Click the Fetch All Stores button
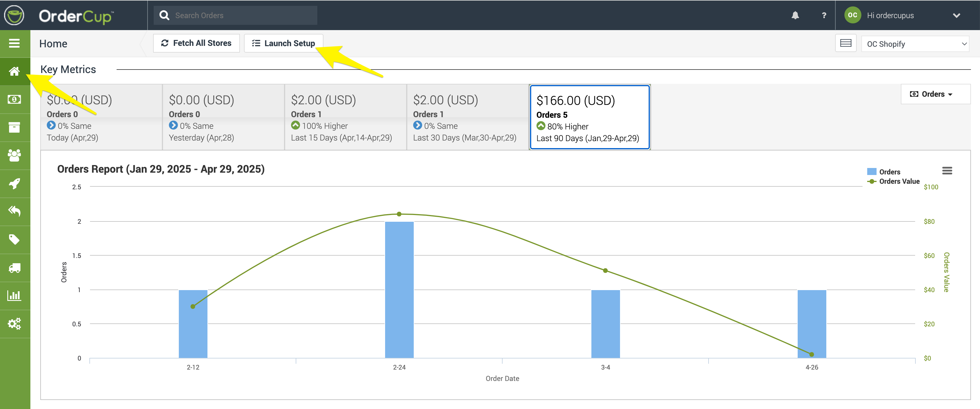 pyautogui.click(x=196, y=43)
